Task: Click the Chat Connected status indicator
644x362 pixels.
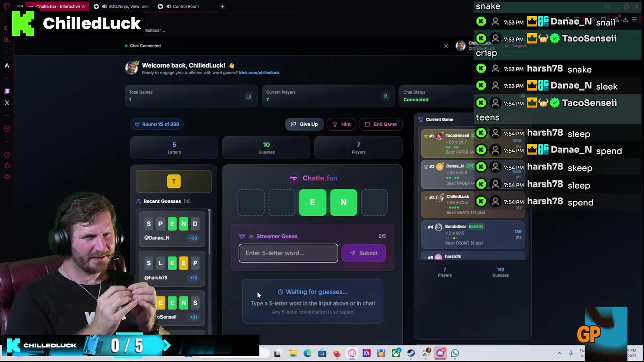Action: [x=143, y=46]
